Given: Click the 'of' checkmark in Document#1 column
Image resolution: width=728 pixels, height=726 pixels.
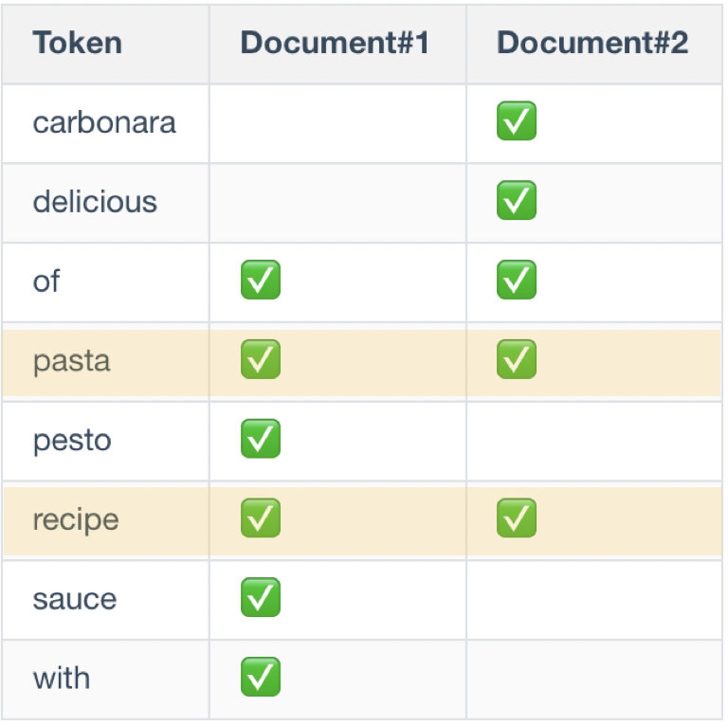Looking at the screenshot, I should [x=261, y=281].
